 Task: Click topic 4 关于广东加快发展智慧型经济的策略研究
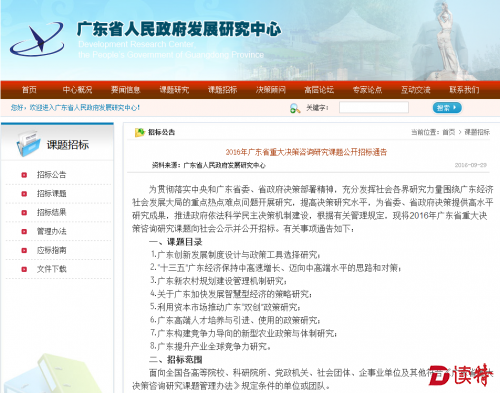point(231,294)
